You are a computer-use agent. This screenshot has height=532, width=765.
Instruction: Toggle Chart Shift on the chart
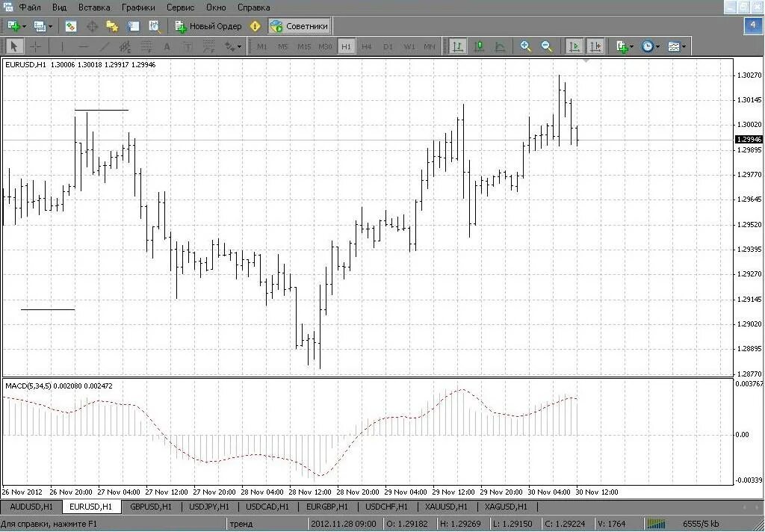(595, 46)
